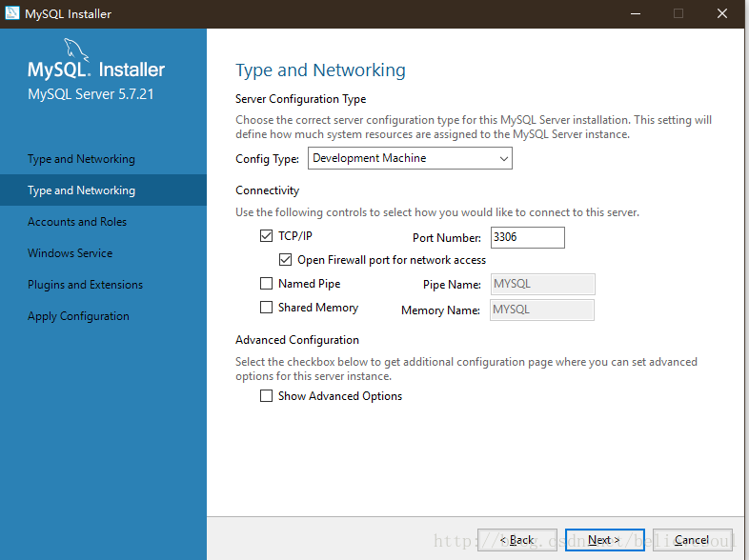Uncheck Open Firewall port for network access
Image resolution: width=749 pixels, height=560 pixels.
(x=285, y=260)
